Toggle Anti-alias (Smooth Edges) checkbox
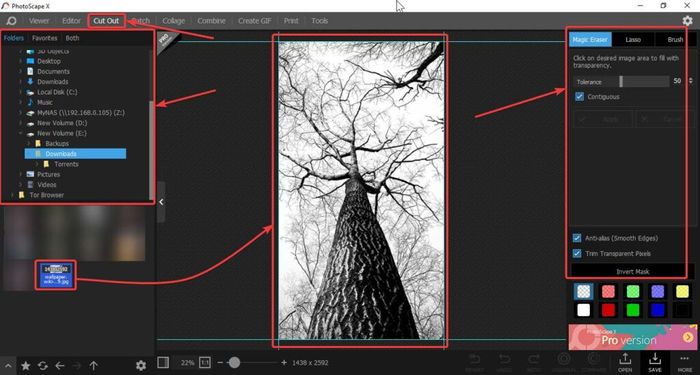The image size is (700, 375). pyautogui.click(x=577, y=238)
